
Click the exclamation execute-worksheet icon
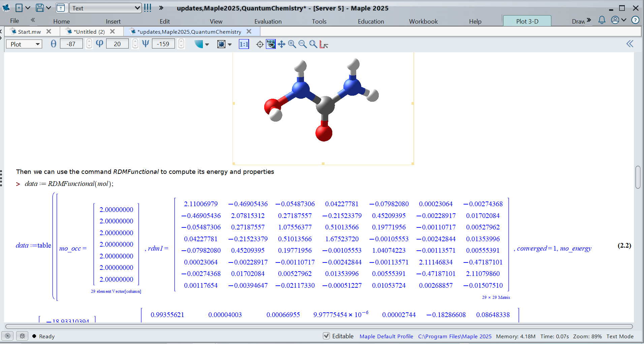[x=147, y=7]
